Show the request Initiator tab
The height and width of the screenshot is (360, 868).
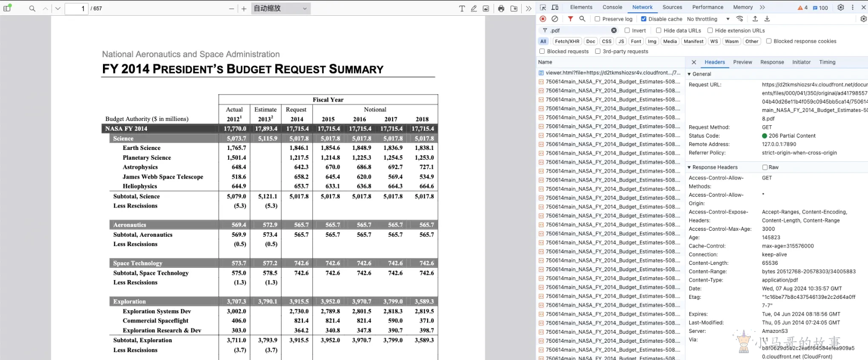[x=801, y=62]
